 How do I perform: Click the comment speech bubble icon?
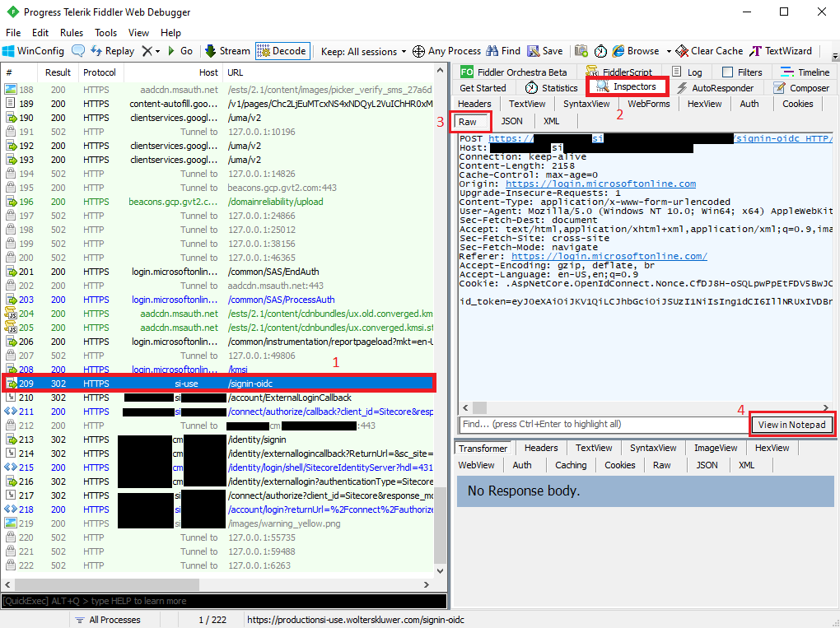78,51
